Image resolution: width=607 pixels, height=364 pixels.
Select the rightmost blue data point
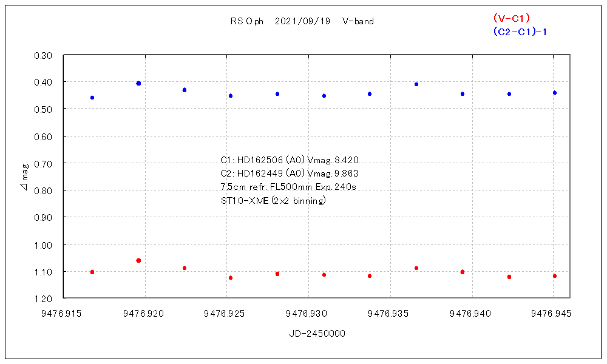click(x=555, y=93)
